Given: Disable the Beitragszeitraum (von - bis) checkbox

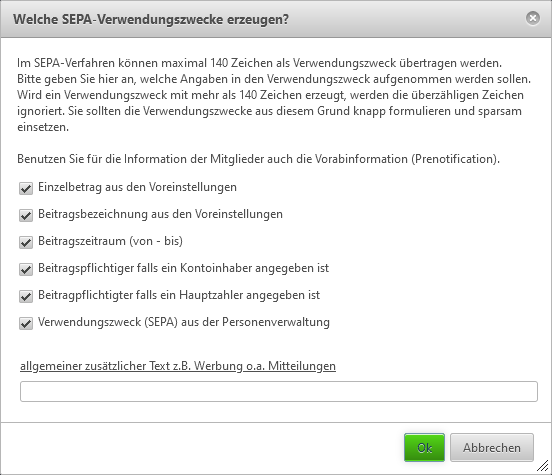Looking at the screenshot, I should [26, 242].
